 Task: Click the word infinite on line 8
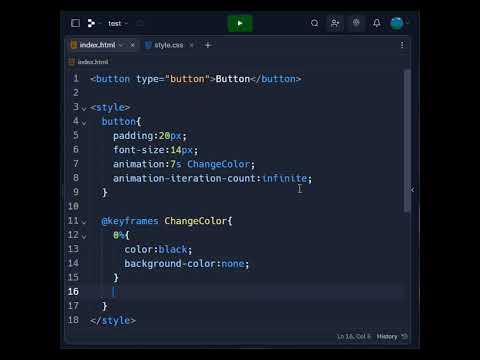pos(284,178)
